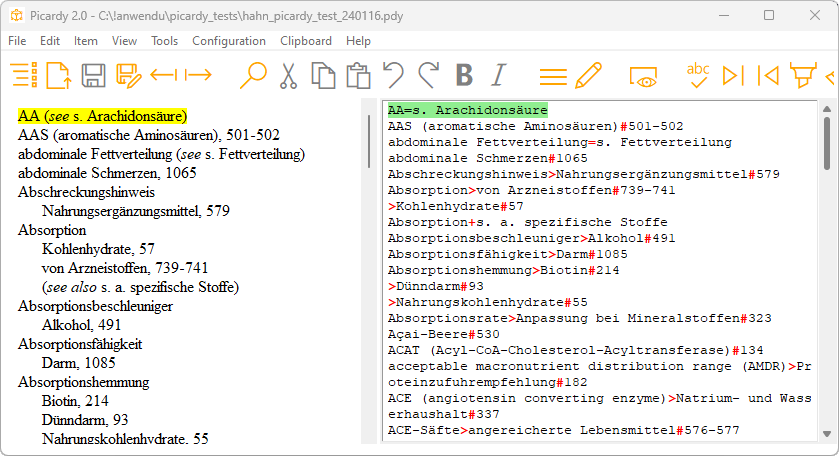Toggle Italic formatting
Screen dimensions: 839x456
click(x=498, y=75)
